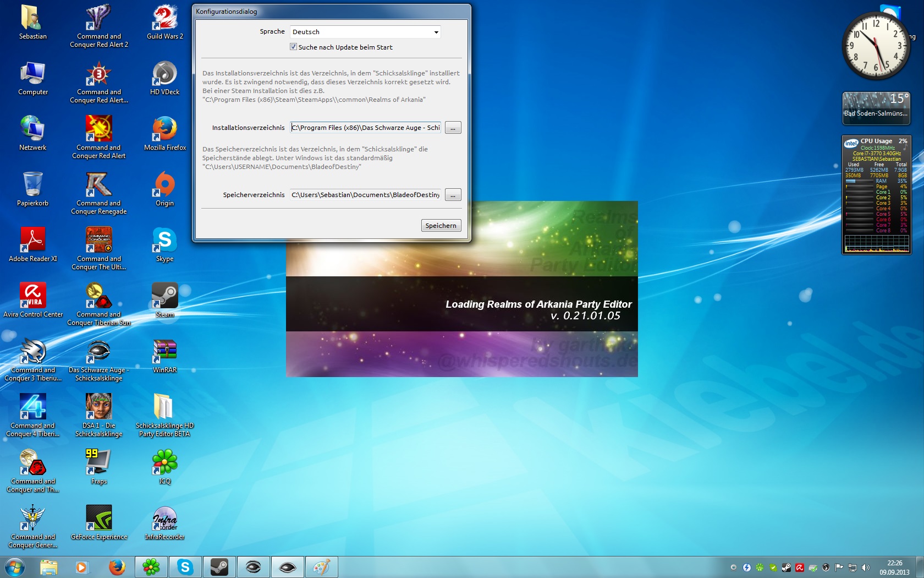Select the Fraps desktop icon
Image resolution: width=924 pixels, height=578 pixels.
pos(99,468)
